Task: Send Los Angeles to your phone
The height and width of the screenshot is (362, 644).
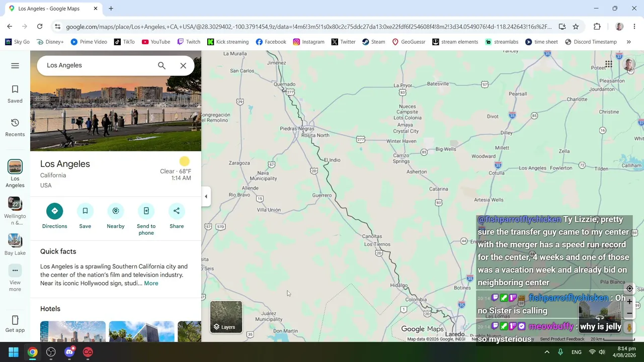Action: (x=146, y=219)
